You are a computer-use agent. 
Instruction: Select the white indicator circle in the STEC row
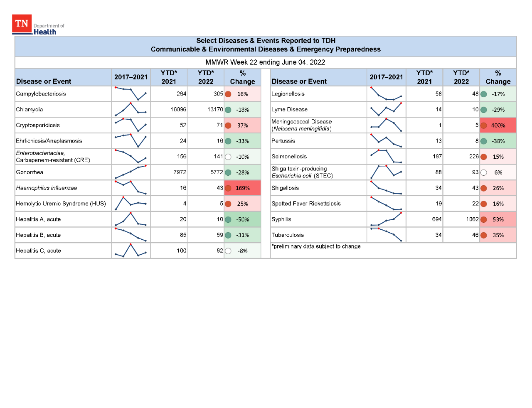point(484,172)
